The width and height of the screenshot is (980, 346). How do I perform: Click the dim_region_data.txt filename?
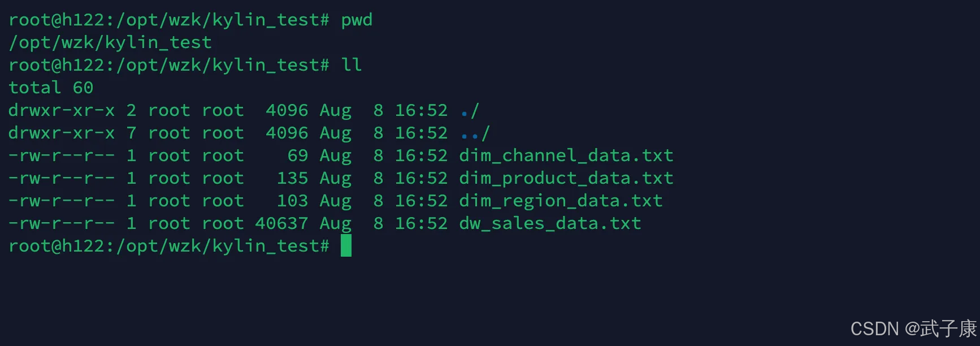560,201
